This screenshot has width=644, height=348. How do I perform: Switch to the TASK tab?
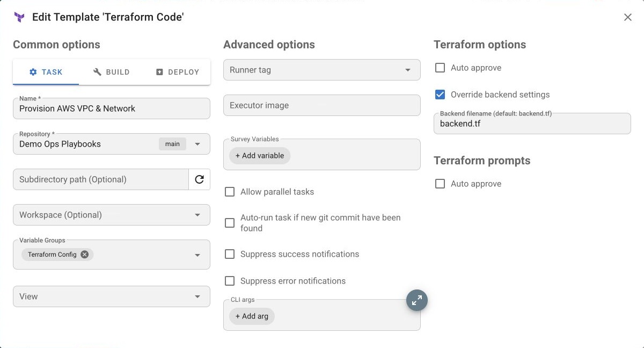point(46,72)
